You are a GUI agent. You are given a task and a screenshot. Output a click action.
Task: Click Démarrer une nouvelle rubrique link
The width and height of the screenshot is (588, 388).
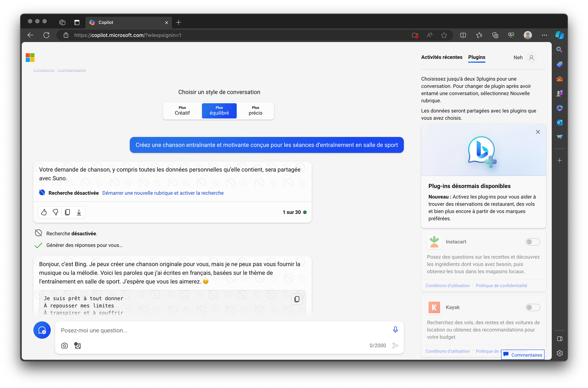click(163, 193)
